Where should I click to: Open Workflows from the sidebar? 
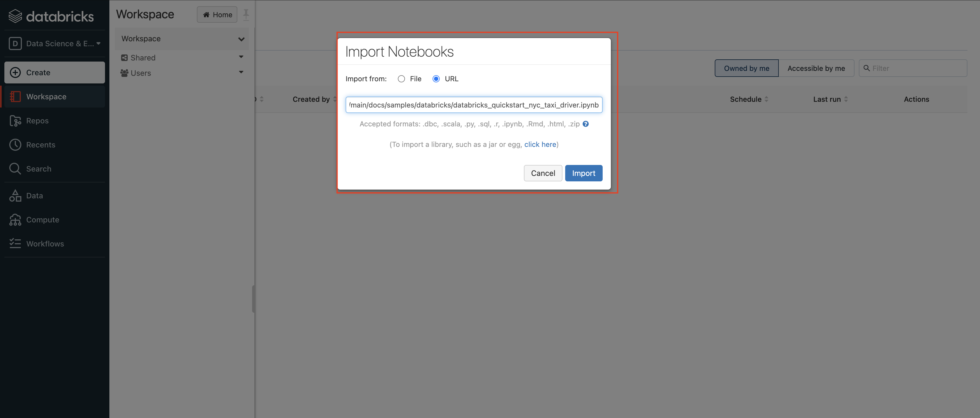pos(45,244)
